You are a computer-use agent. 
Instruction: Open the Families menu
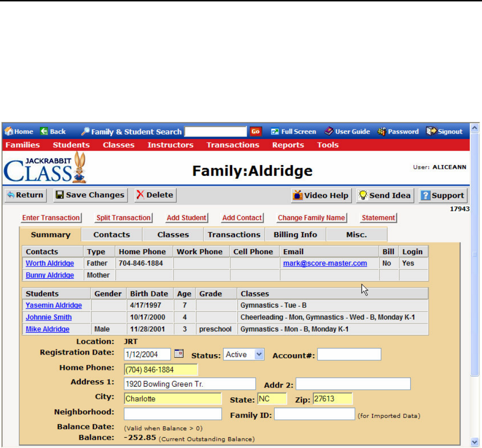click(x=23, y=145)
